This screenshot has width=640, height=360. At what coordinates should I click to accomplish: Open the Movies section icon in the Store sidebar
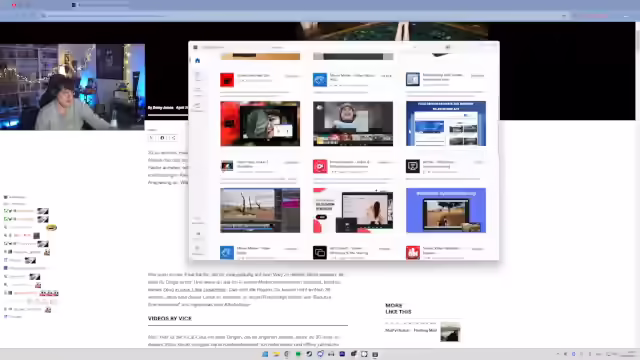pyautogui.click(x=198, y=106)
